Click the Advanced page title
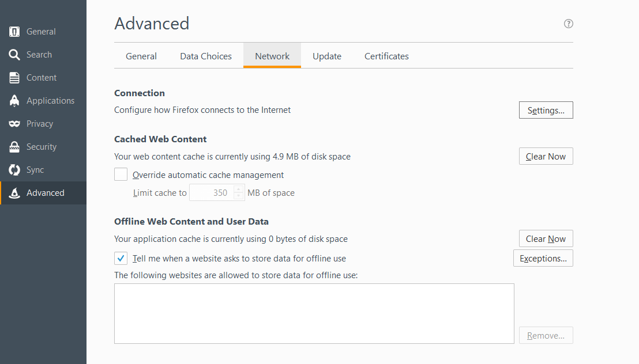The image size is (639, 364). click(x=152, y=23)
